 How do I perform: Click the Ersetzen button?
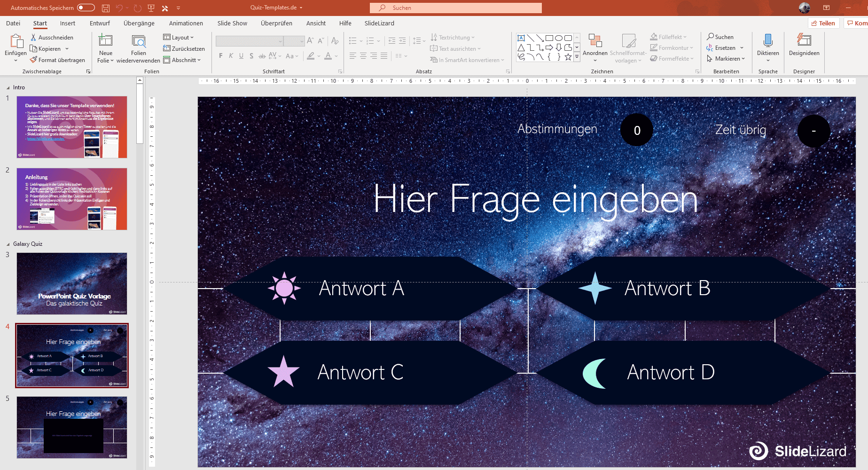click(725, 48)
